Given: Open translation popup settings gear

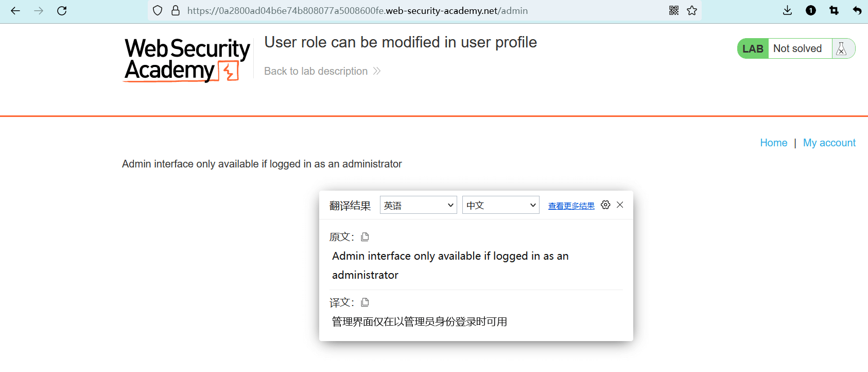Looking at the screenshot, I should [605, 205].
